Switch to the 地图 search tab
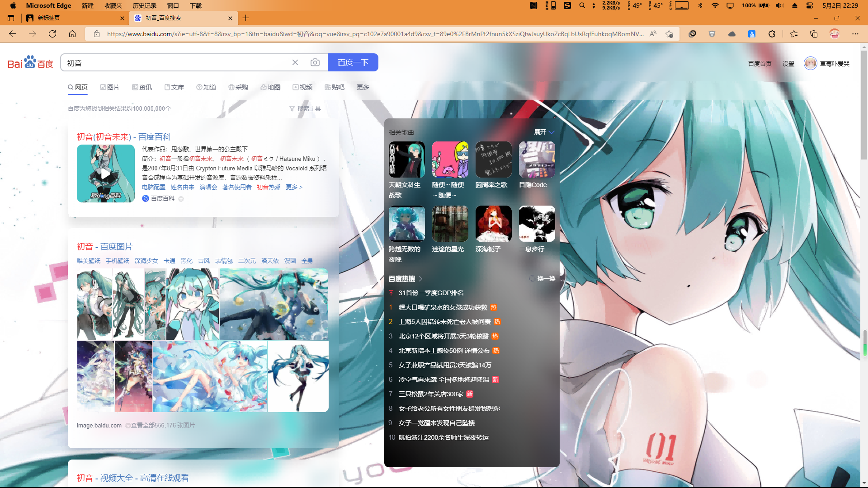The height and width of the screenshot is (488, 868). tap(270, 87)
